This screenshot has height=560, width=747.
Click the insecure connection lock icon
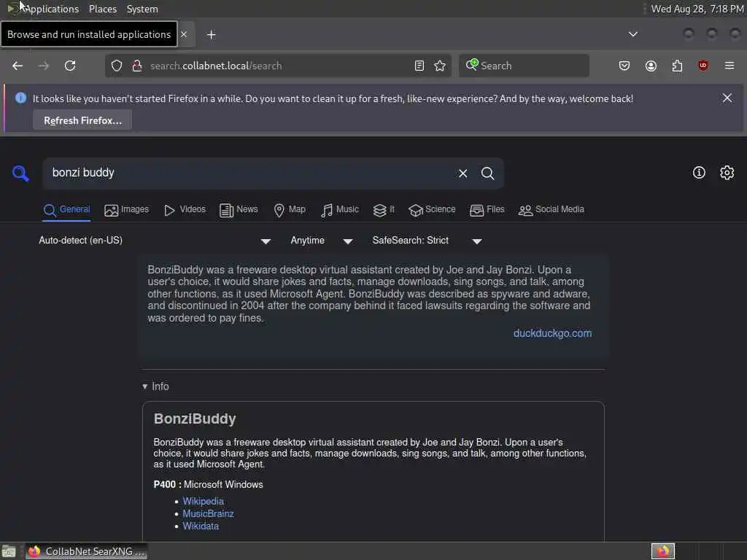point(137,66)
